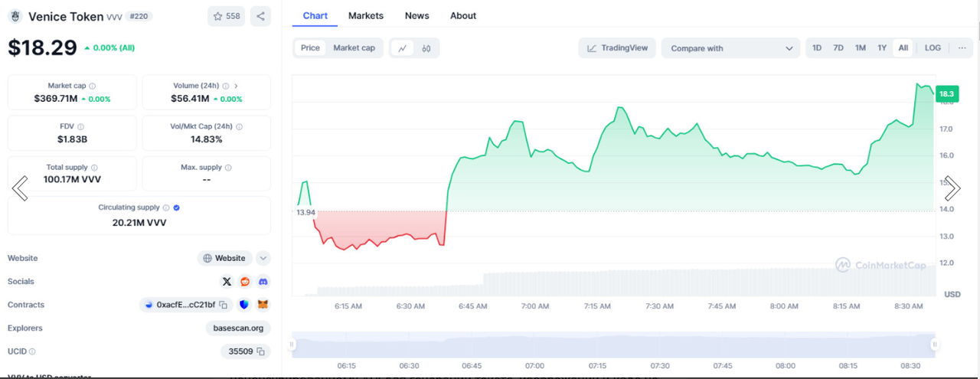Click the UCID info icon
This screenshot has height=379, width=980.
click(x=32, y=351)
